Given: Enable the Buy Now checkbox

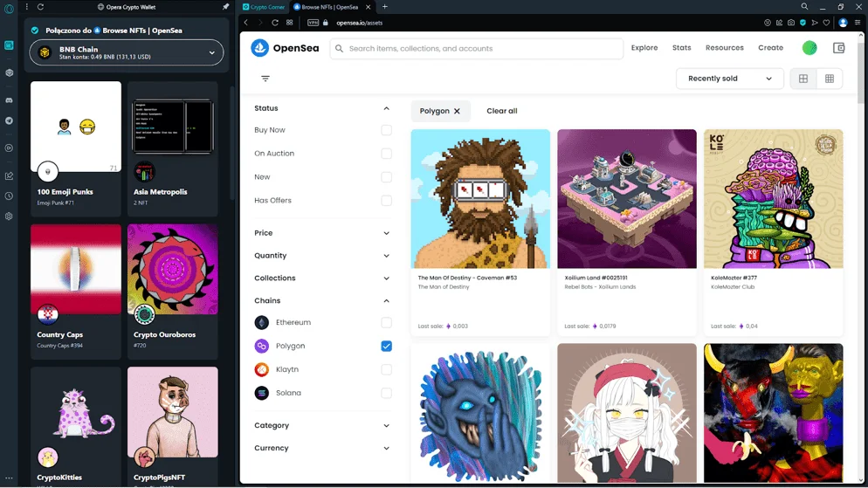Looking at the screenshot, I should click(386, 130).
